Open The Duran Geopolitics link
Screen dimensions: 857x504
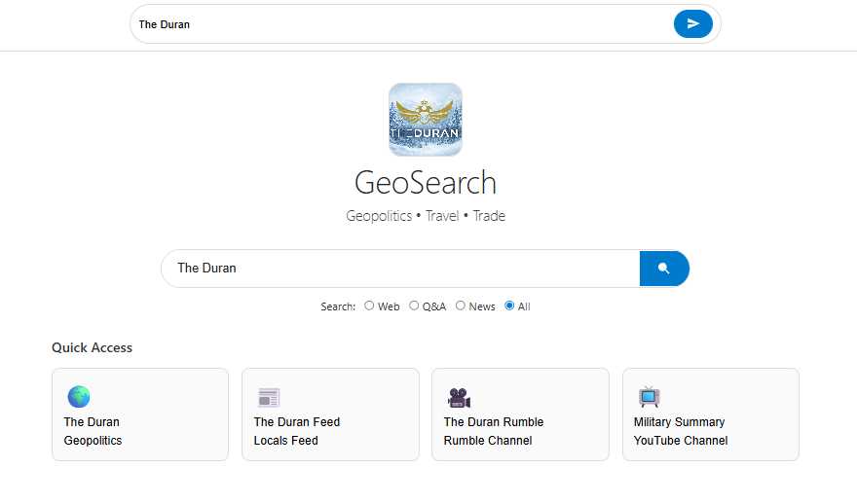coord(93,422)
